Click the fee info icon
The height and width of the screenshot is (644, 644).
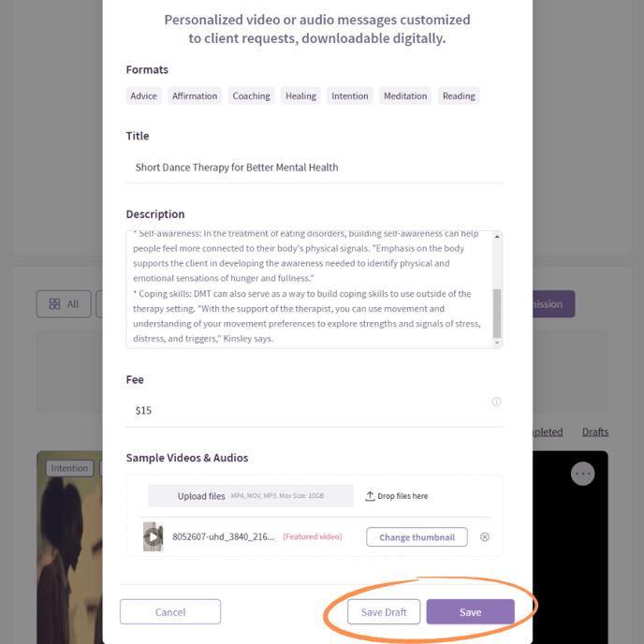(496, 402)
